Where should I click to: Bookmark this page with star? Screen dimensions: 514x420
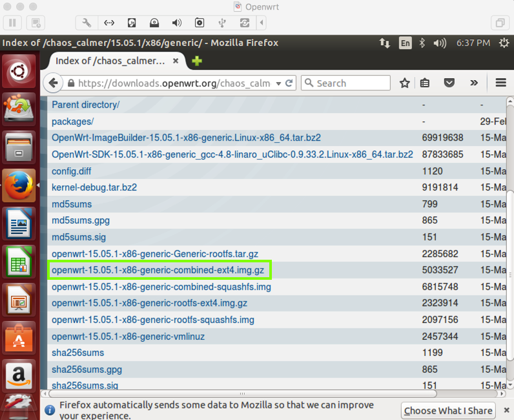[404, 83]
